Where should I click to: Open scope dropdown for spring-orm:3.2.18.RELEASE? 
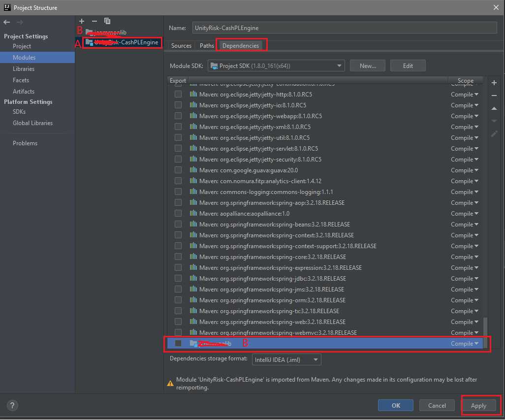pyautogui.click(x=465, y=300)
